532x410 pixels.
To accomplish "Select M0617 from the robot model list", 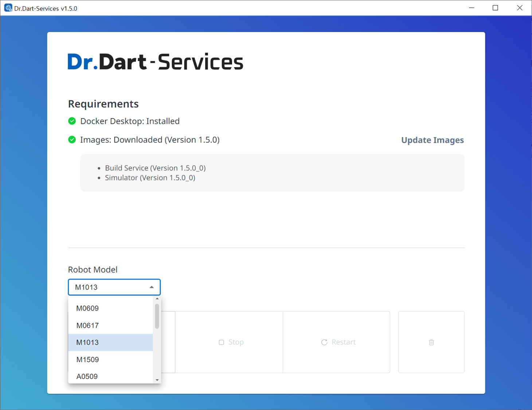I will 110,325.
